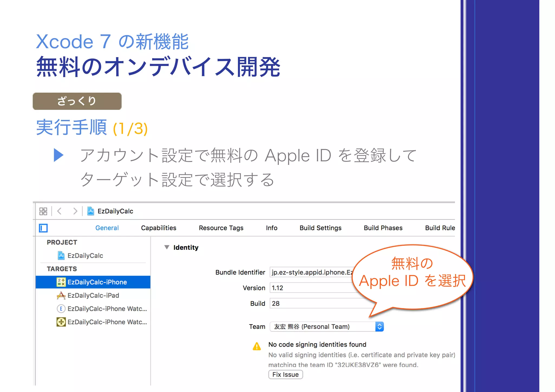Click the Team popup stepper arrows
The height and width of the screenshot is (392, 555).
click(379, 327)
